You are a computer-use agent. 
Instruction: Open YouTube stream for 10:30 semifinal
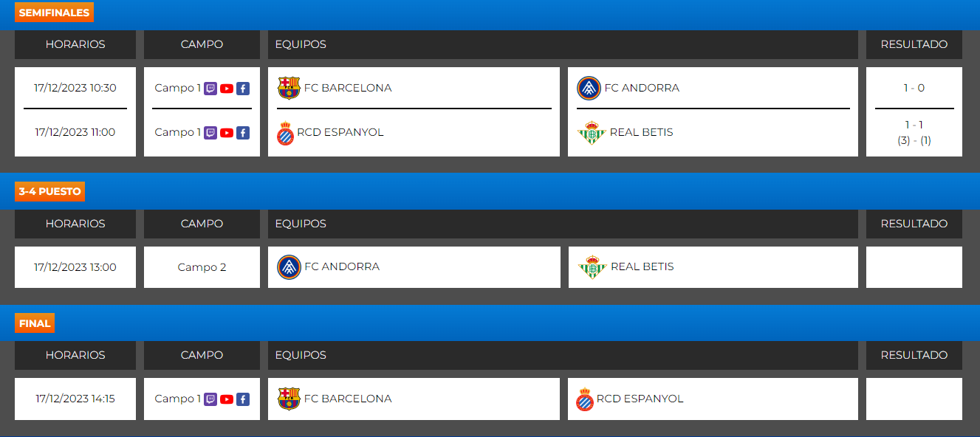[227, 89]
